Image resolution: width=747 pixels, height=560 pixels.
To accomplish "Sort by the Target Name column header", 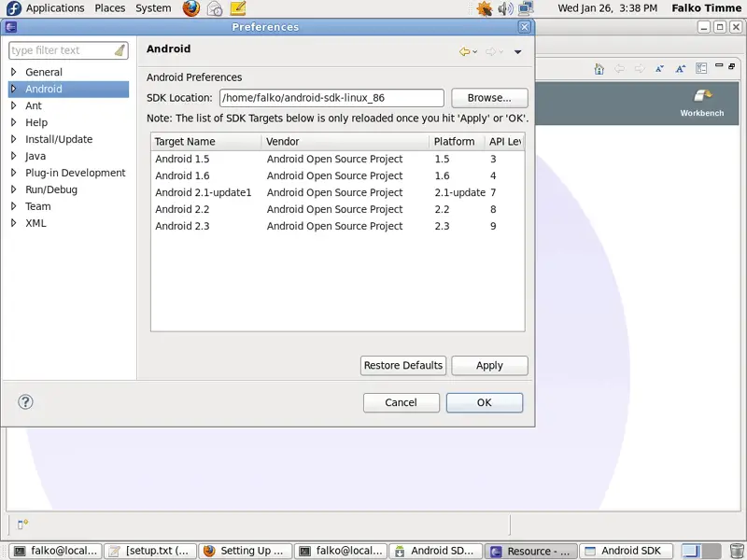I will click(x=206, y=142).
